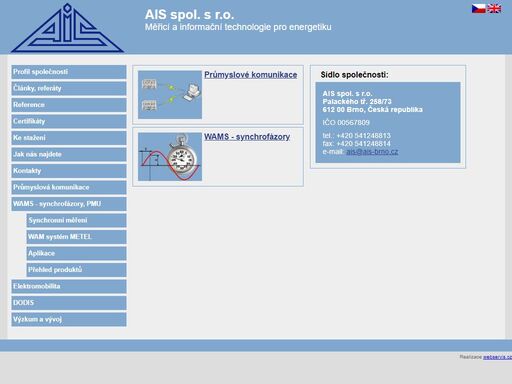Open Výzkum a vývoj section
This screenshot has height=384, width=512.
(x=69, y=319)
